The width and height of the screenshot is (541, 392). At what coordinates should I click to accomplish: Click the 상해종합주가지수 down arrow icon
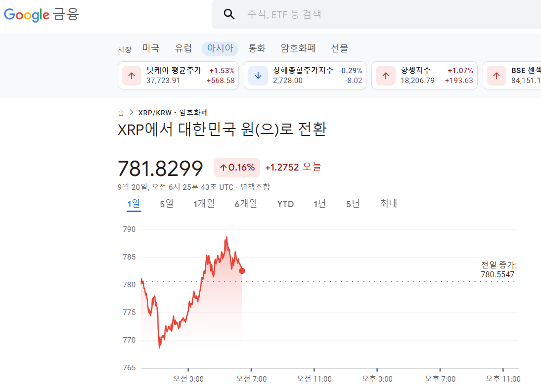[x=258, y=76]
